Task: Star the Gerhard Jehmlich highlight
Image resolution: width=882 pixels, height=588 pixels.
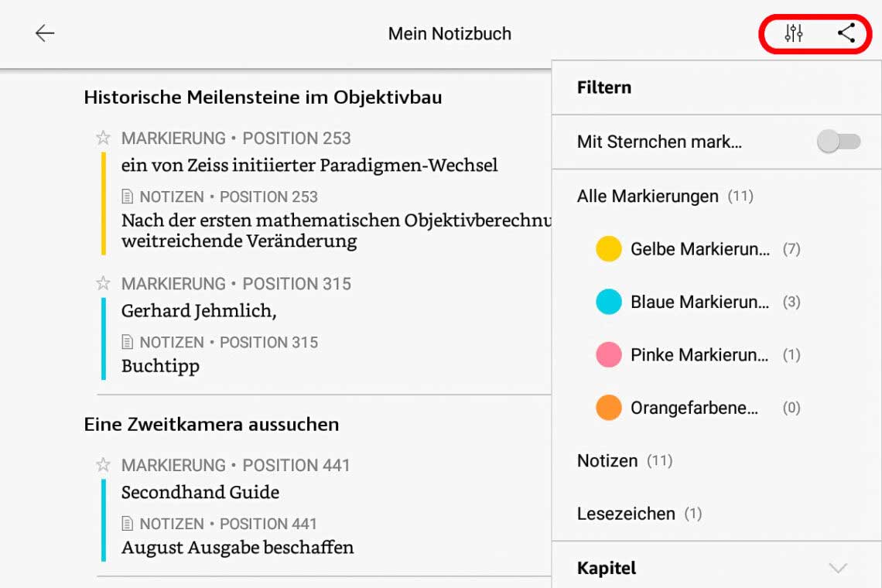Action: tap(103, 284)
